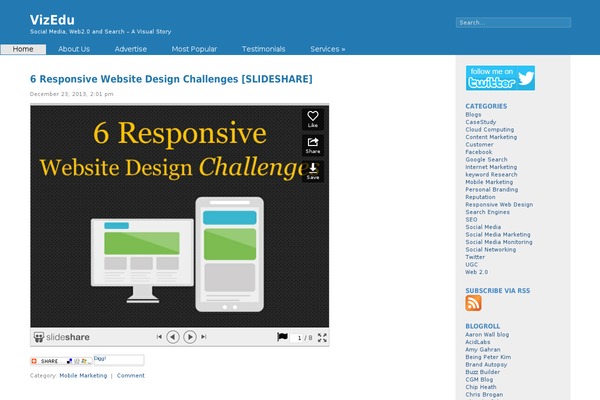The image size is (600, 400).
Task: Open the Customer category
Action: pos(479,144)
